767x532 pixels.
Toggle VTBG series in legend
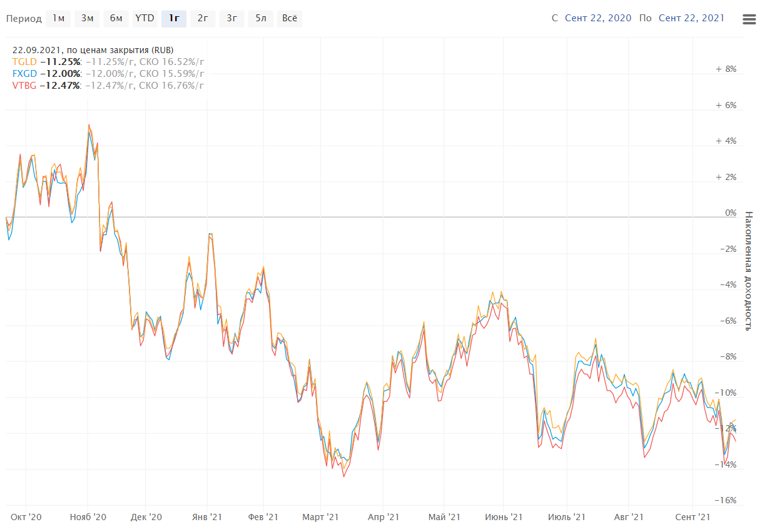click(23, 85)
